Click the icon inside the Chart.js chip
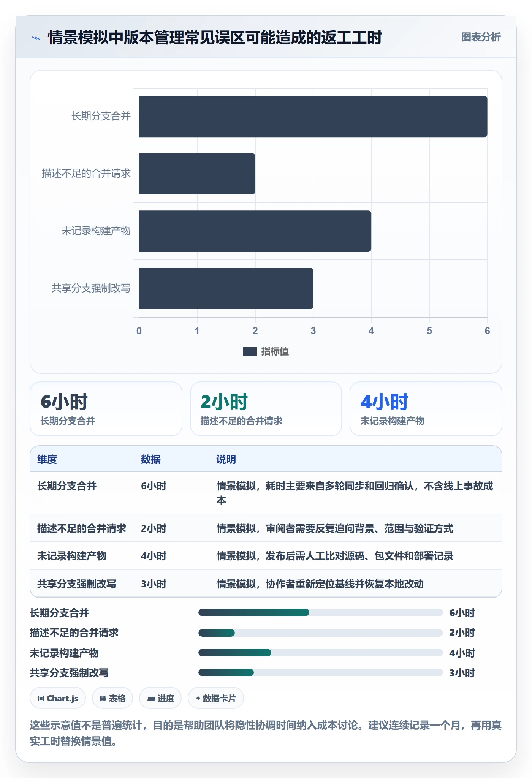Image resolution: width=532 pixels, height=778 pixels. 41,698
